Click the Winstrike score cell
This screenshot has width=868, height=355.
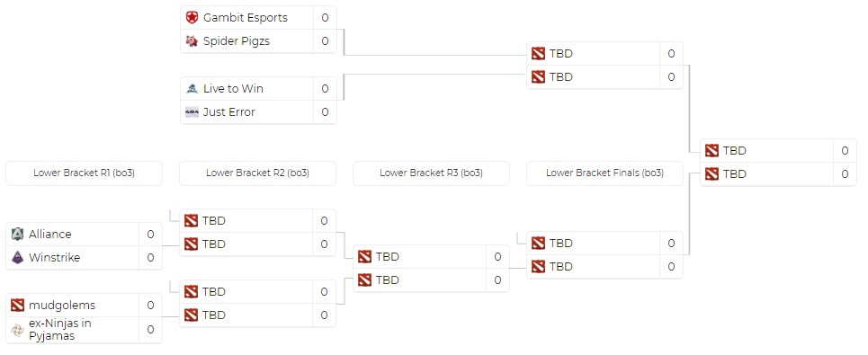click(150, 258)
